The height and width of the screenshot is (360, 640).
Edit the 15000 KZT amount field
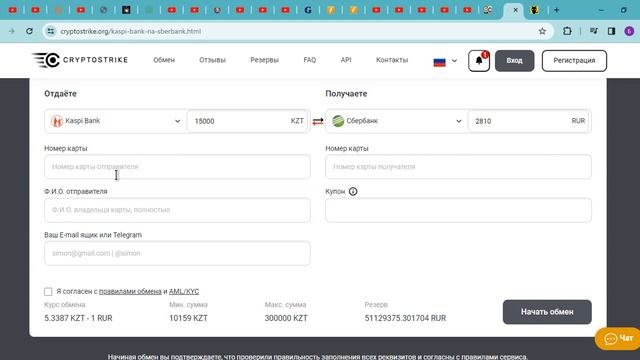click(x=247, y=121)
